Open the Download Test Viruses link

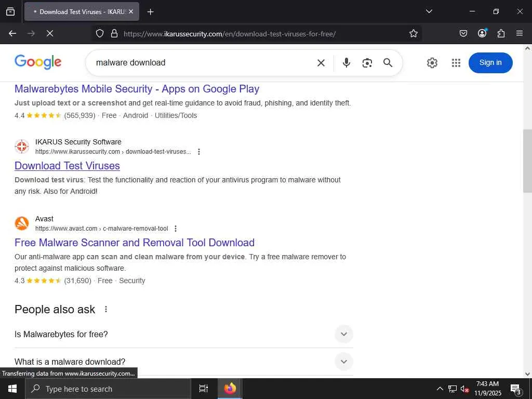pyautogui.click(x=67, y=166)
